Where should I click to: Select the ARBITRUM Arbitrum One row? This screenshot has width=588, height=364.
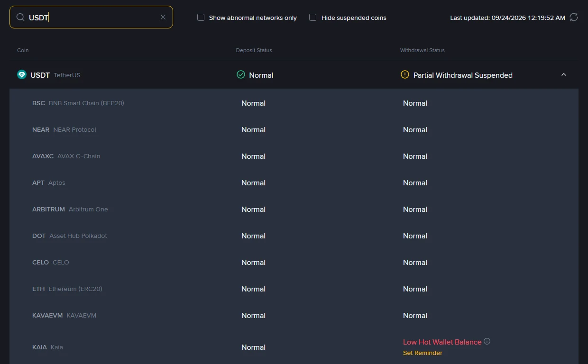click(294, 209)
